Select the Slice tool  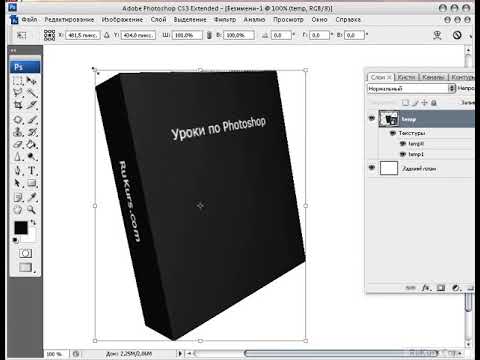click(32, 105)
